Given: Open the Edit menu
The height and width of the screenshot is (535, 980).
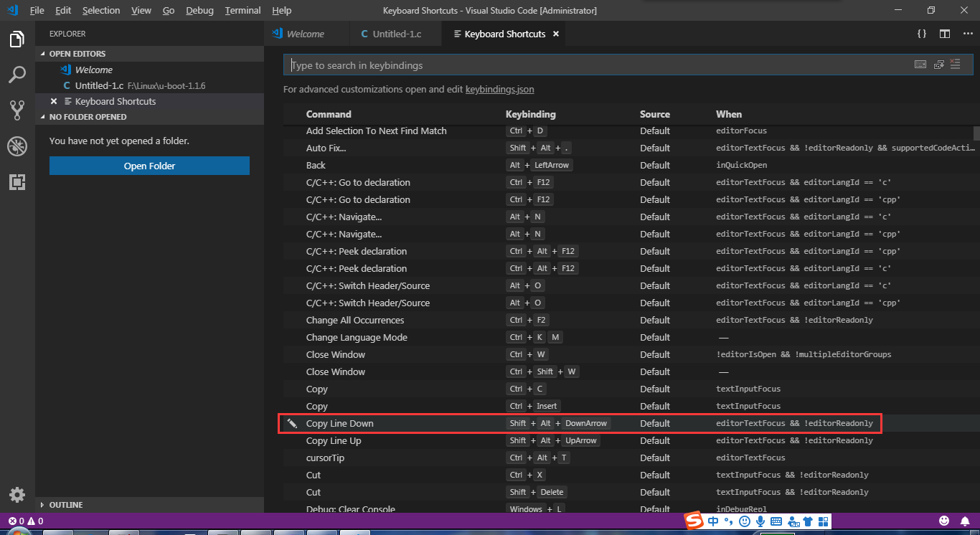Looking at the screenshot, I should point(62,10).
